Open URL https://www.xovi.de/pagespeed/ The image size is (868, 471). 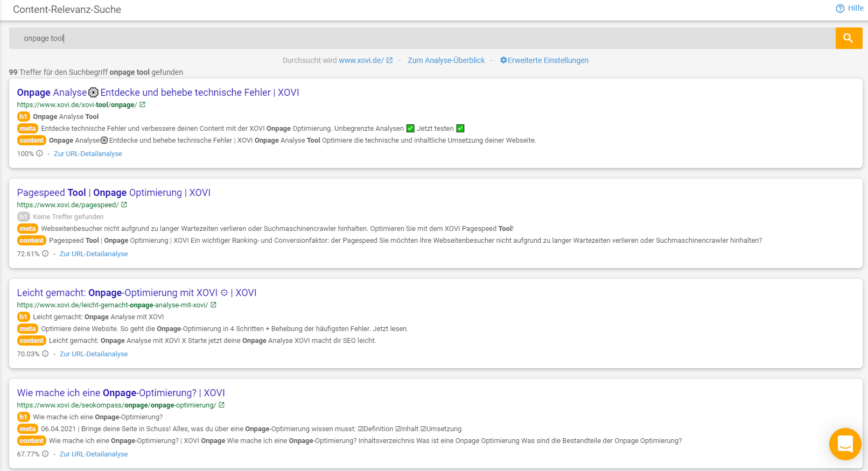click(68, 205)
